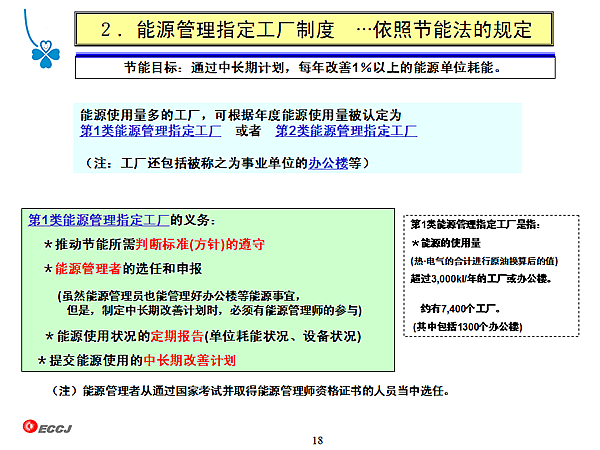The width and height of the screenshot is (600, 450).
Task: Click page number 18 in footer
Action: pyautogui.click(x=318, y=439)
